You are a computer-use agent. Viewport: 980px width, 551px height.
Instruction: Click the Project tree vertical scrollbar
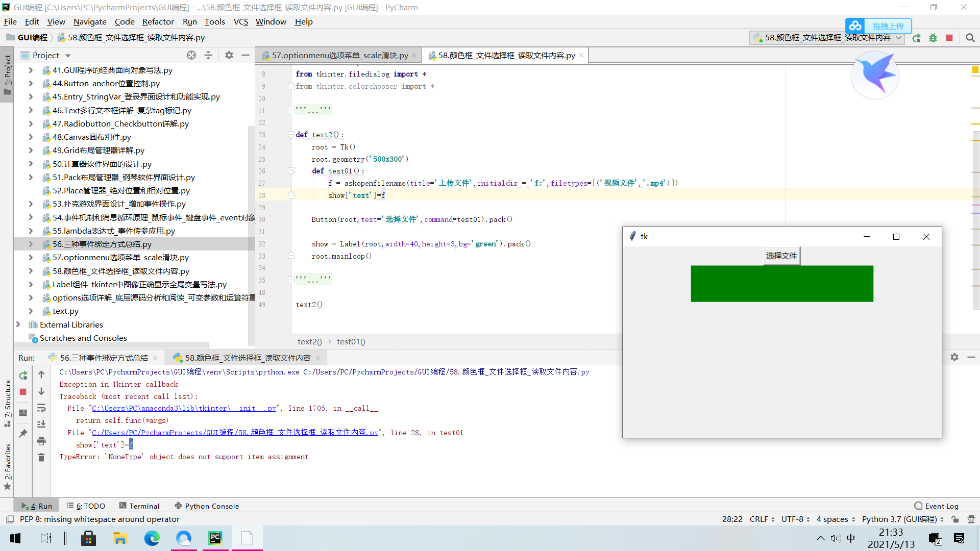click(x=251, y=235)
